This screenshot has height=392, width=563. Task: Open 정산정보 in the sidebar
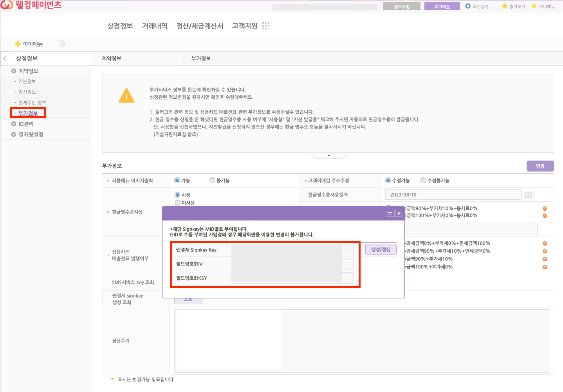(x=27, y=92)
